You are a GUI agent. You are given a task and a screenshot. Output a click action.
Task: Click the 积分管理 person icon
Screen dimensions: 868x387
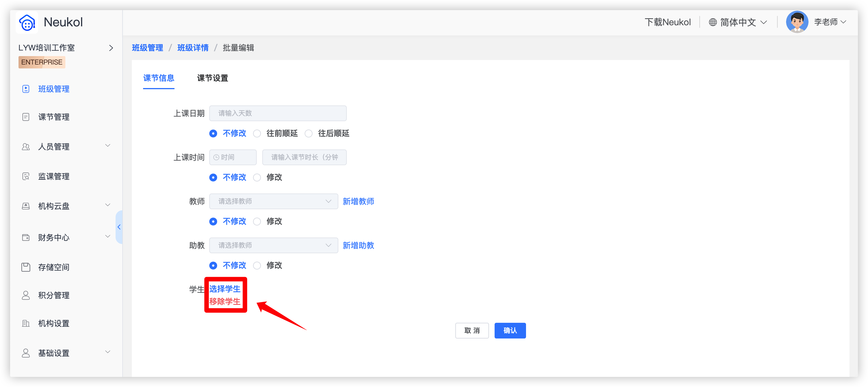pos(26,295)
